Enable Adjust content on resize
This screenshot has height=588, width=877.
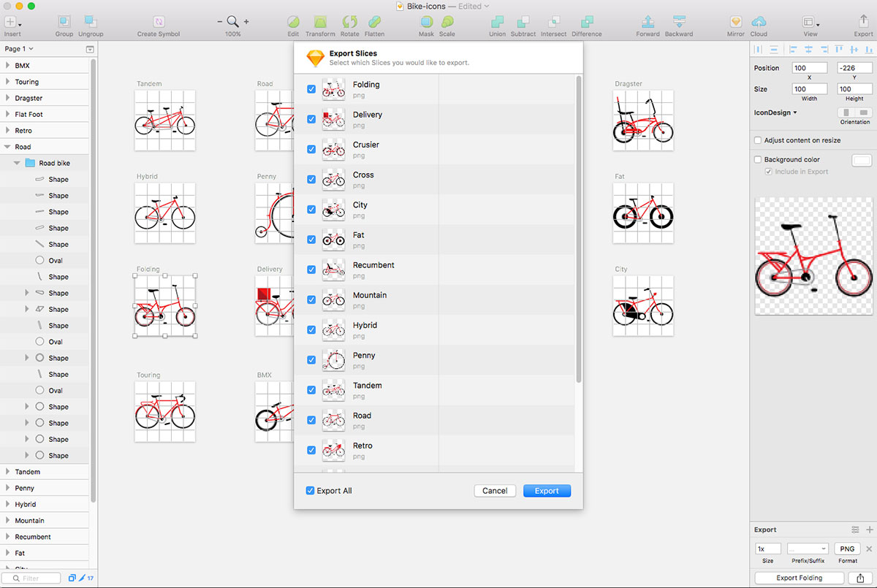point(758,140)
